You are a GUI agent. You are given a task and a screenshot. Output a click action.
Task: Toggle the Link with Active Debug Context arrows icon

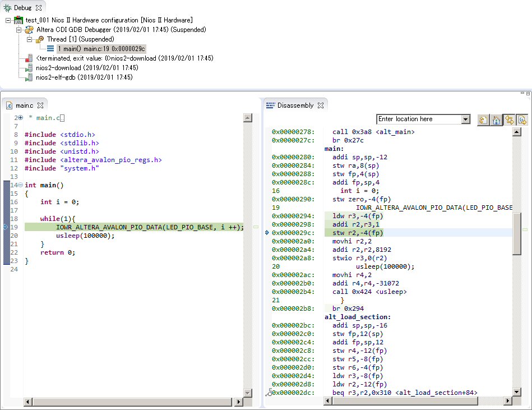509,119
